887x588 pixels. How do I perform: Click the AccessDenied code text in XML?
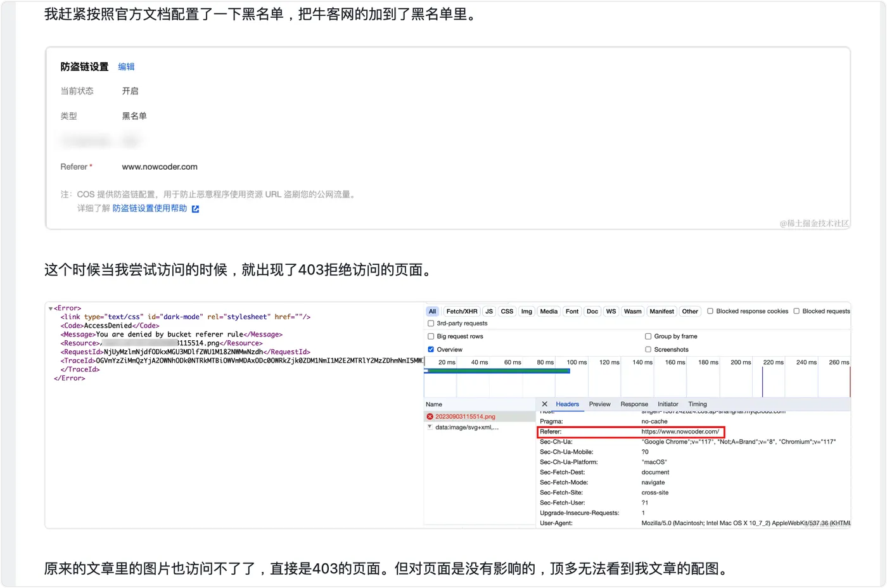tap(108, 326)
